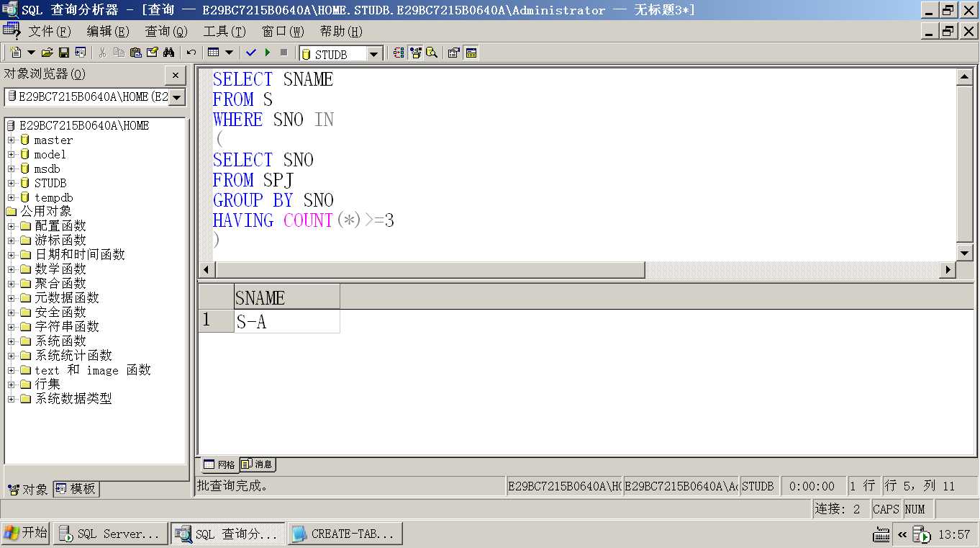
Task: Select the 聚合函数 folder
Action: [x=60, y=283]
